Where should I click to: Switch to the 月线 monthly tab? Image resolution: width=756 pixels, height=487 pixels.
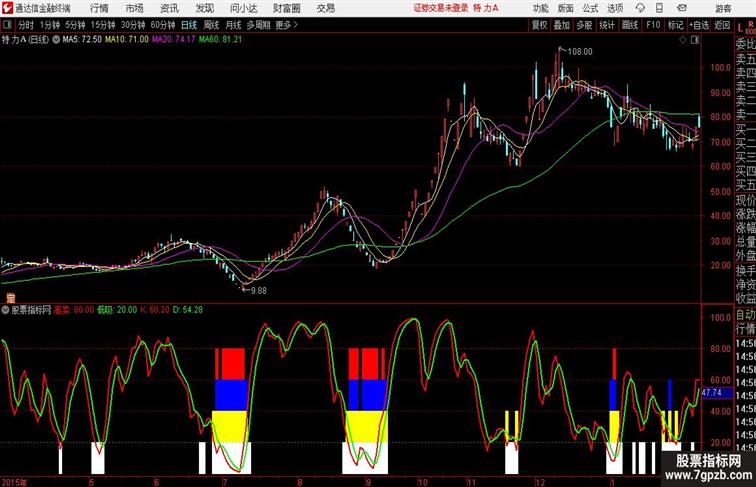pos(233,25)
